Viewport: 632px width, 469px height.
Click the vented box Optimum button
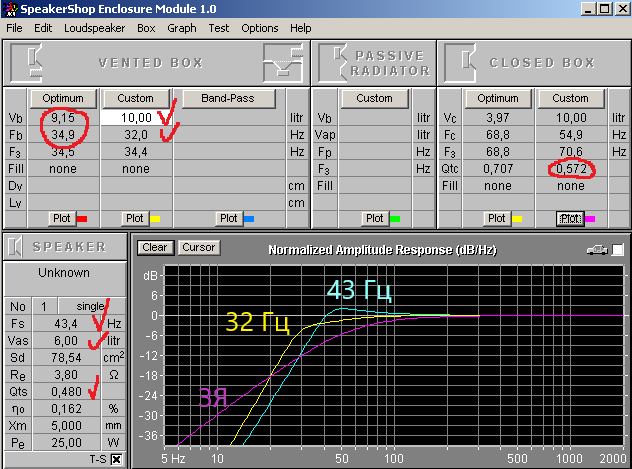63,99
